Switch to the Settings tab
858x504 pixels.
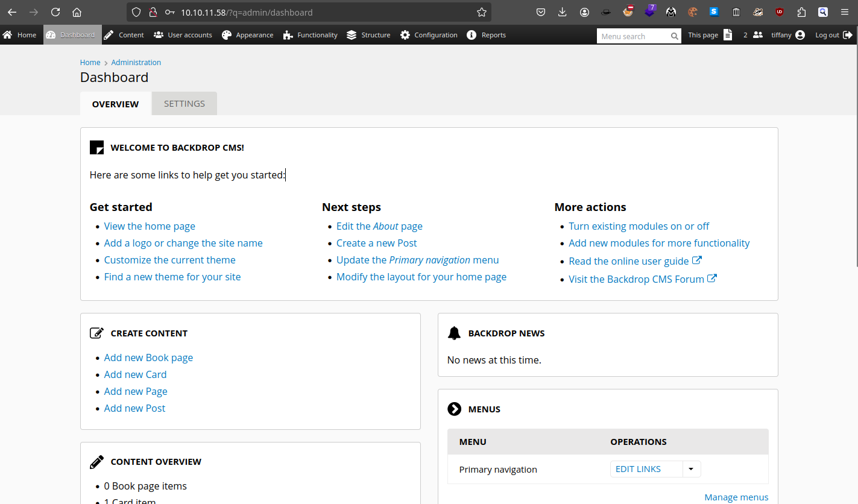click(x=185, y=104)
